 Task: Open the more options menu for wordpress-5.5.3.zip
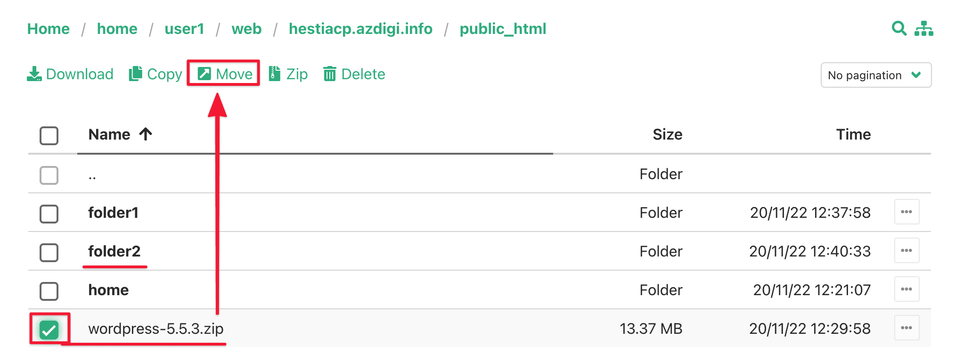click(x=906, y=328)
